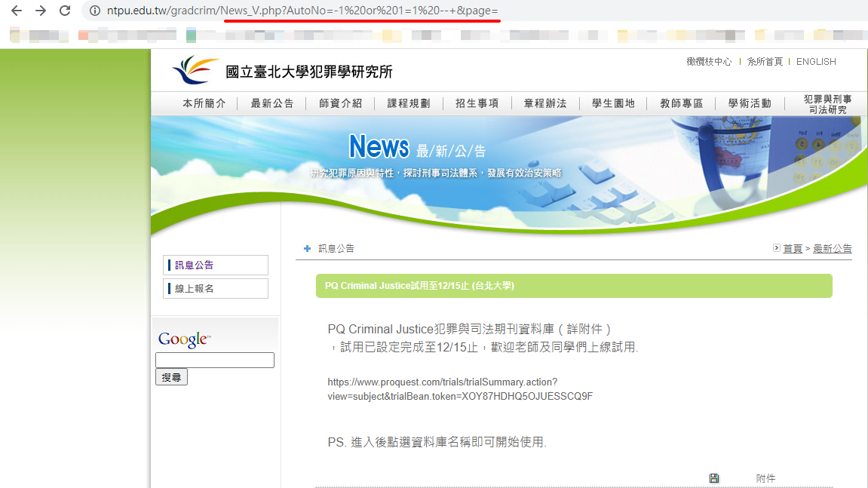Open 學術活動 menu
The image size is (868, 488).
point(750,103)
